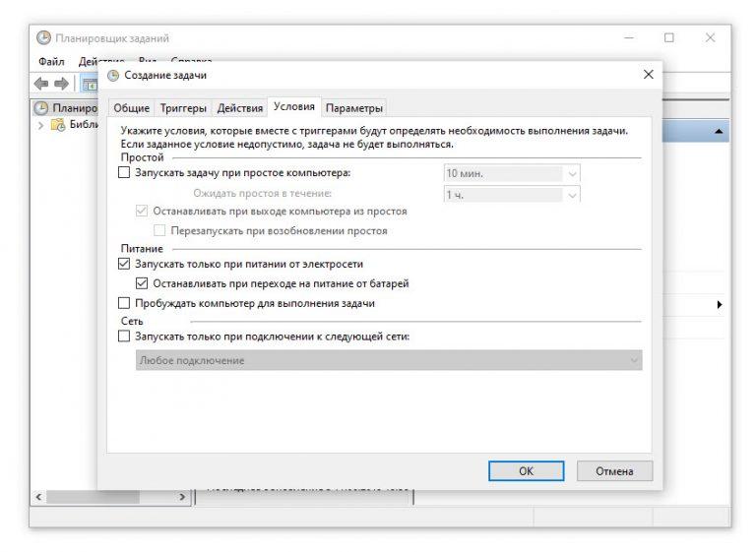
Task: Click right scroll arrow of tree pane scrollbar
Action: coord(182,497)
